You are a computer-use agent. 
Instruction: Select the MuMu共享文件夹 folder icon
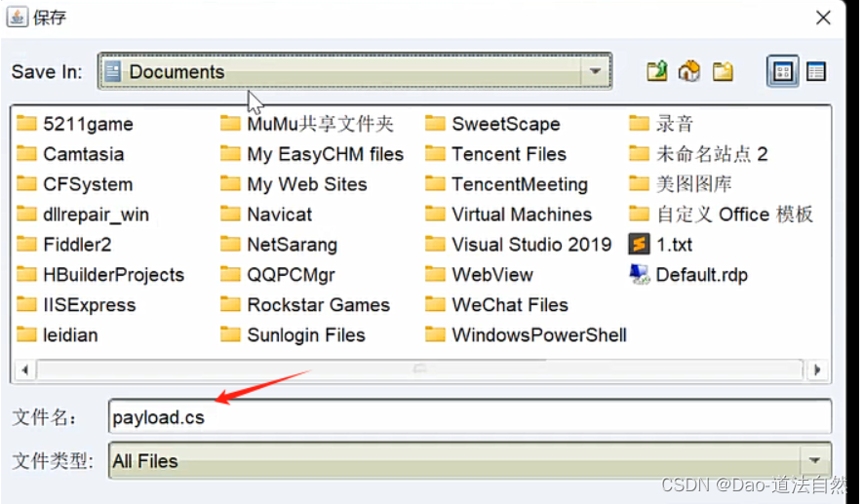(230, 123)
